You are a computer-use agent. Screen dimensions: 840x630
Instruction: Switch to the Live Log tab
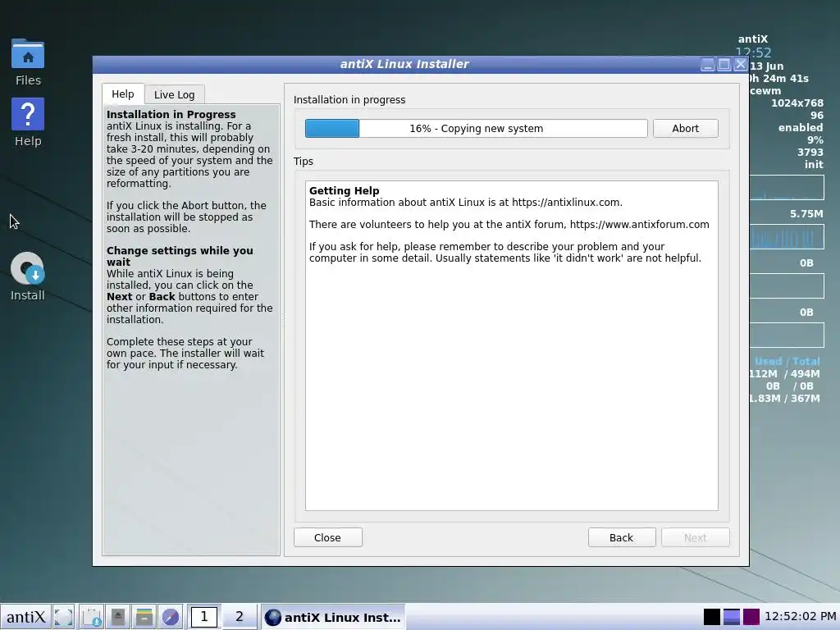[175, 94]
